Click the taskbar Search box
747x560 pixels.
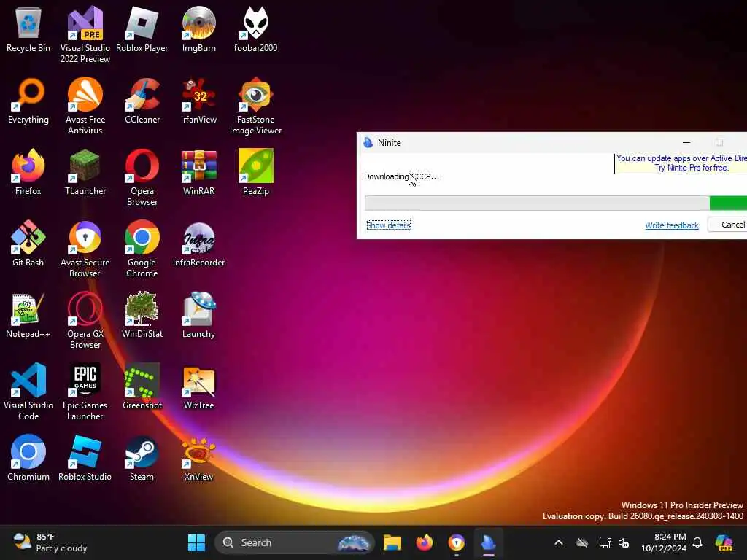(295, 542)
